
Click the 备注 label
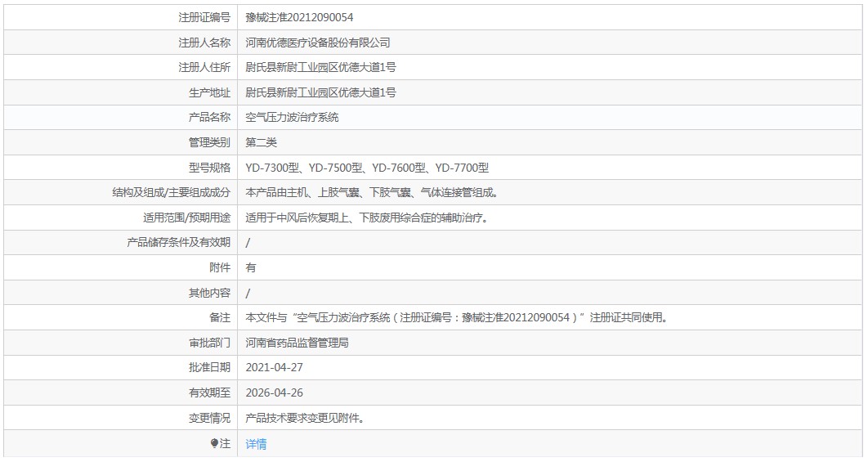(220, 317)
